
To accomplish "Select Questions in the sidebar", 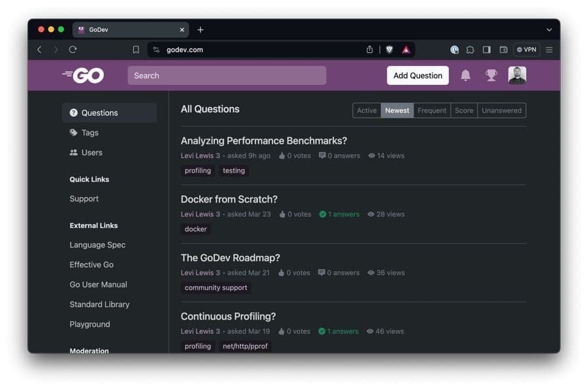I will (109, 112).
